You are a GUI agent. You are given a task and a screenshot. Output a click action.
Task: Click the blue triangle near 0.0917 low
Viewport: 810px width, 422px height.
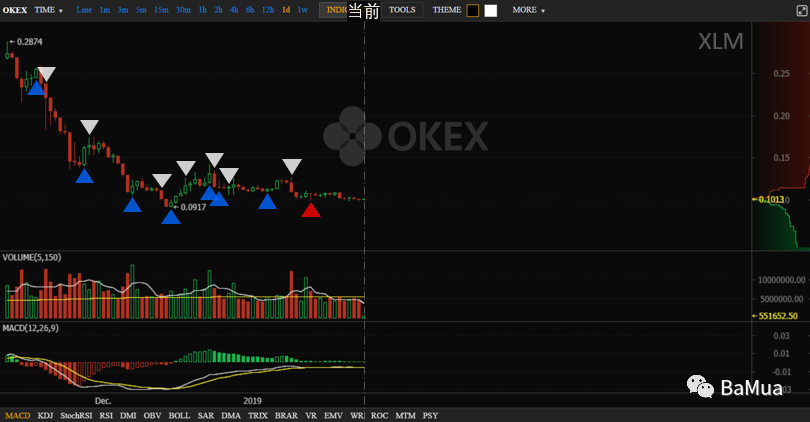coord(171,217)
